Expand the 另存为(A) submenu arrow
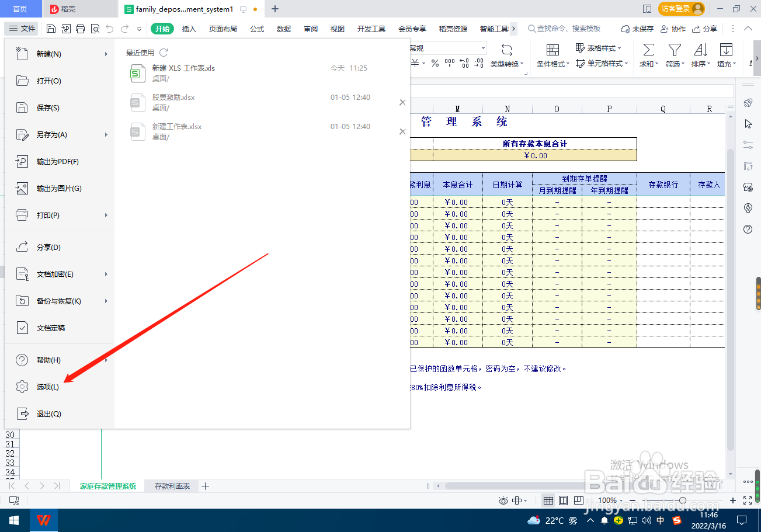This screenshot has width=761, height=532. (x=106, y=134)
